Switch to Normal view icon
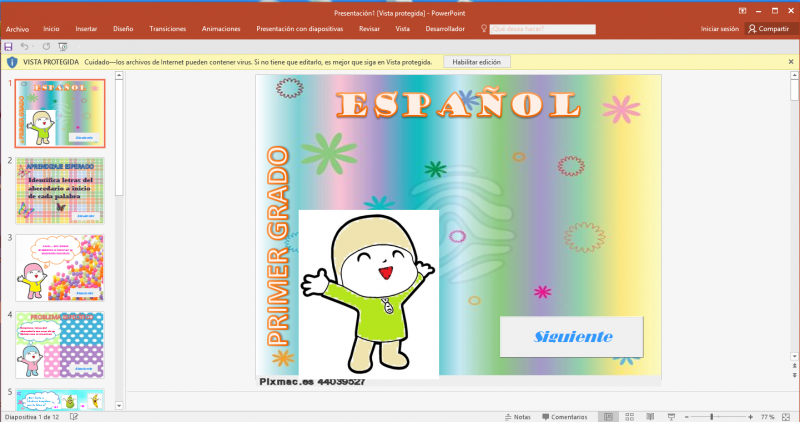 (x=608, y=417)
